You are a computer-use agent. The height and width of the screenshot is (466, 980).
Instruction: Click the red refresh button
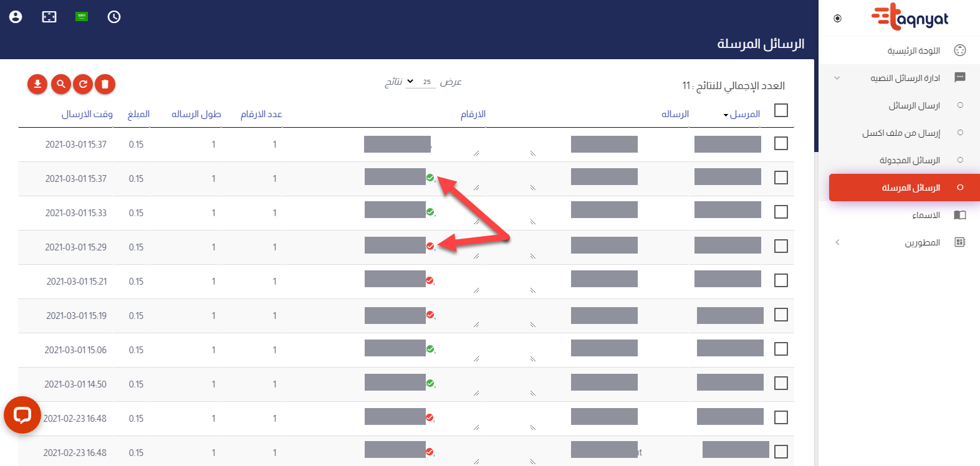(83, 84)
